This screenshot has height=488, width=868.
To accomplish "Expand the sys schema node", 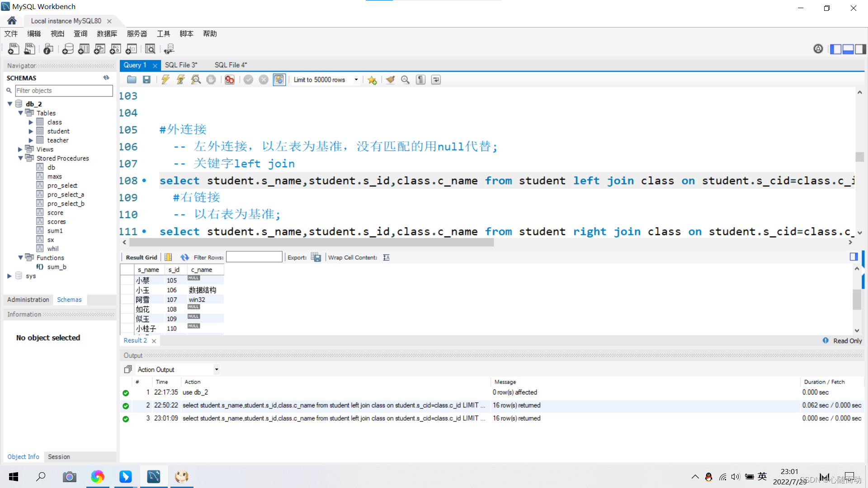I will (x=9, y=276).
